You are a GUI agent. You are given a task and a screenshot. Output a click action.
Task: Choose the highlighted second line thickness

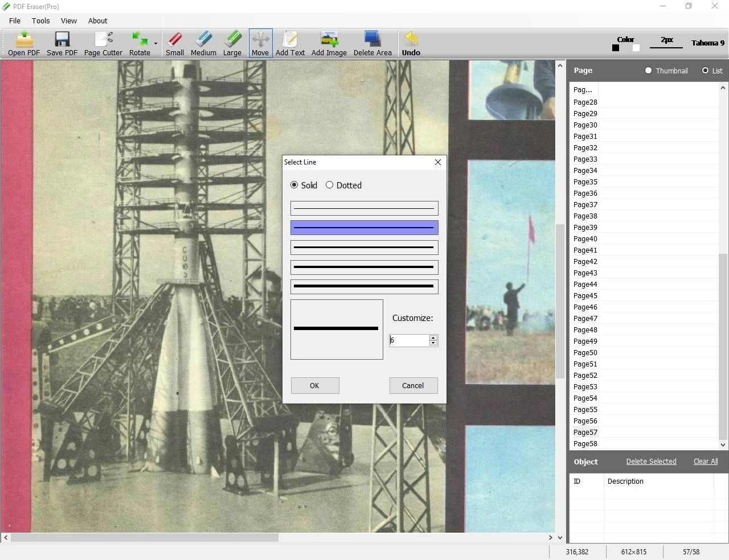tap(364, 228)
